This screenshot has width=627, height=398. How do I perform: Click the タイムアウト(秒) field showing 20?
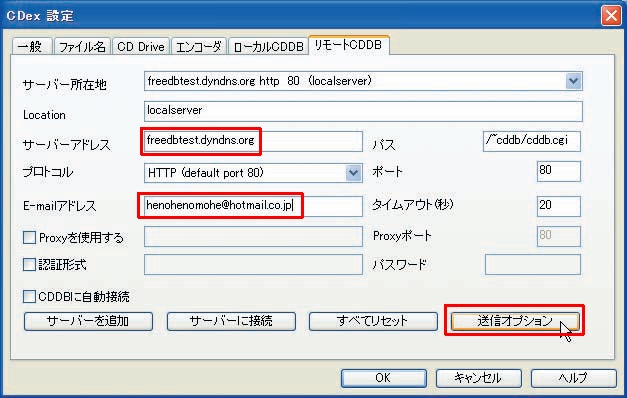559,206
